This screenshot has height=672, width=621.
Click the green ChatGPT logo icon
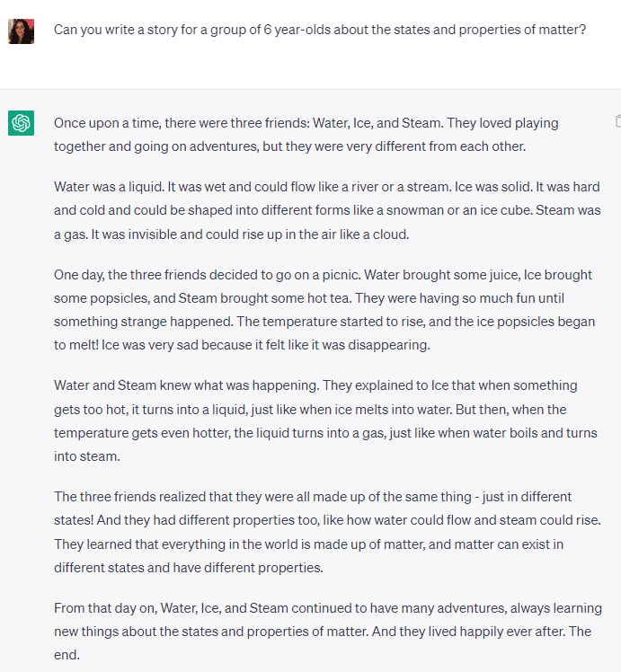(21, 123)
